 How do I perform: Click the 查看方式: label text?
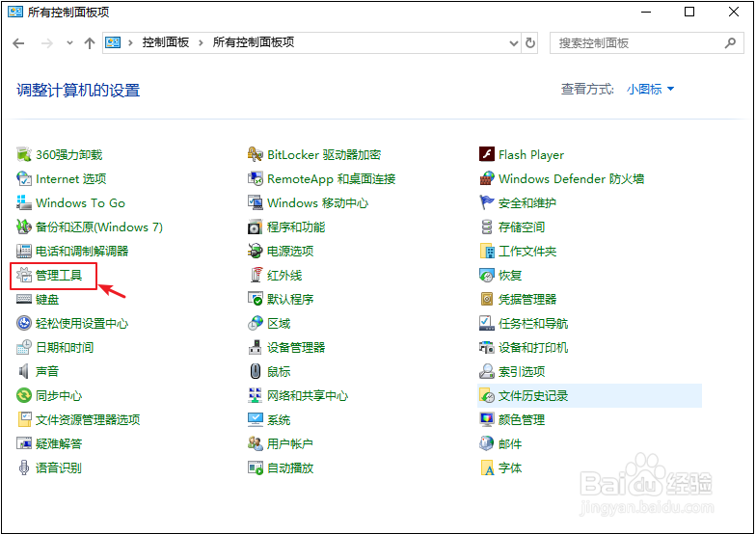(x=587, y=89)
